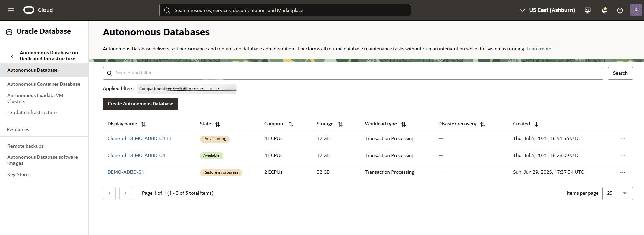Image resolution: width=644 pixels, height=235 pixels.
Task: Click Create Autonomous Database button
Action: 141,104
